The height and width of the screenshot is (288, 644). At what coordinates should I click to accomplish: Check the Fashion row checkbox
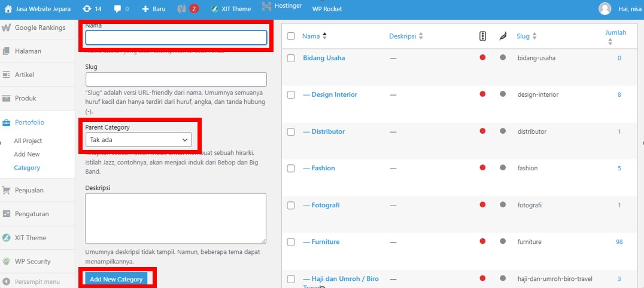(x=291, y=168)
